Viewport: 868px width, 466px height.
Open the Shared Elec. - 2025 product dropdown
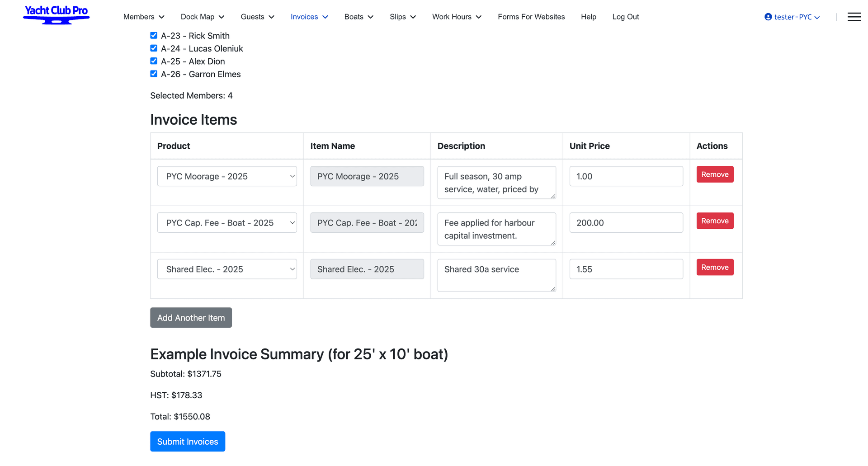coord(227,269)
